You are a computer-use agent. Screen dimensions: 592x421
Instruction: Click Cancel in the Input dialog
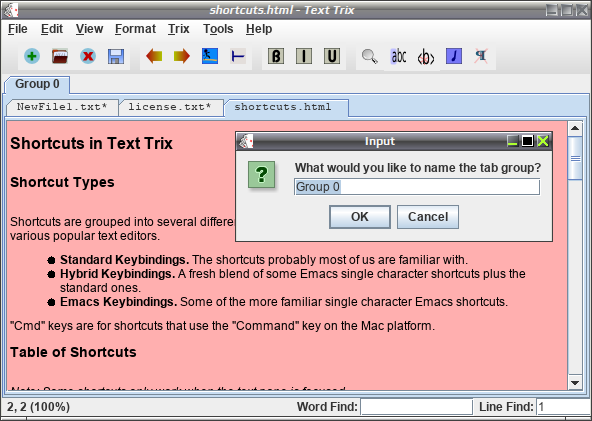428,217
